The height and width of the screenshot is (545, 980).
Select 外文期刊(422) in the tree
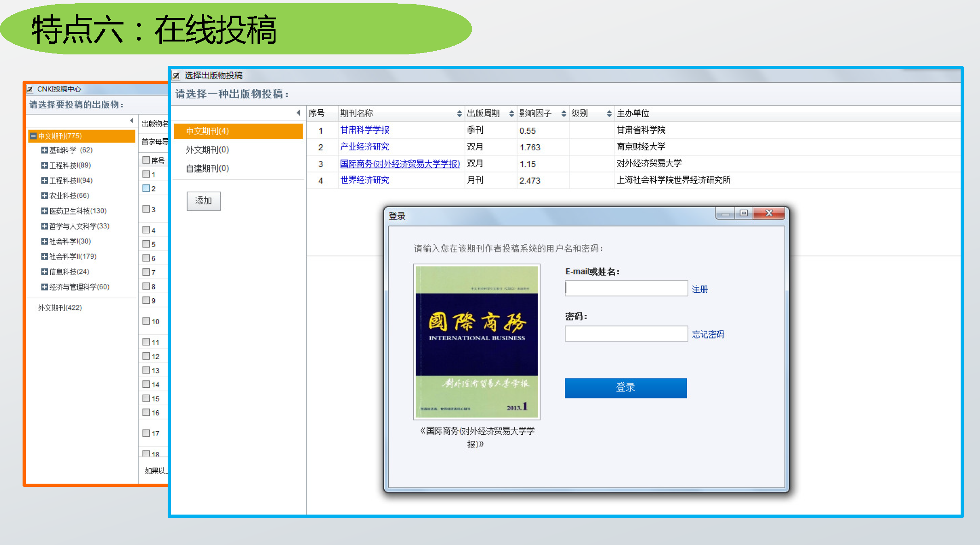click(x=60, y=308)
